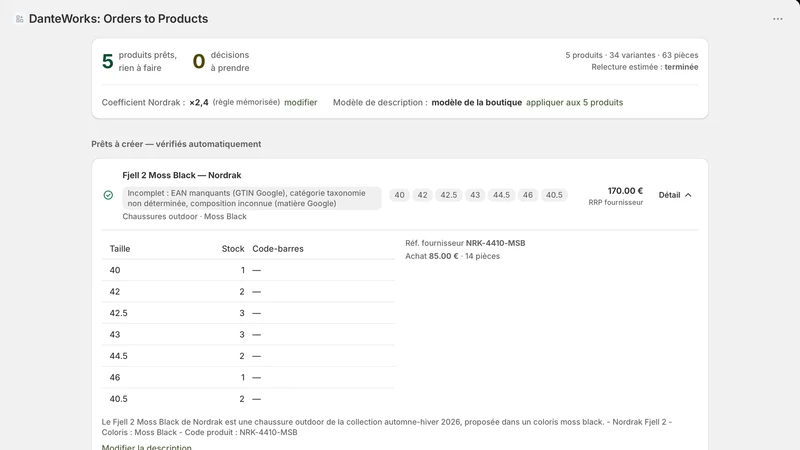Image resolution: width=800 pixels, height=450 pixels.
Task: Click the ×2,4 coefficient value
Action: [x=199, y=102]
